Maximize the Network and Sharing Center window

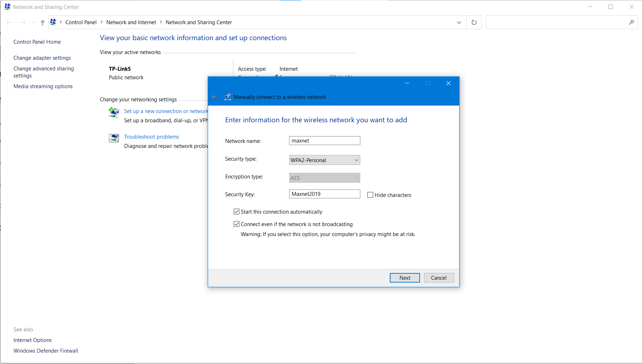[611, 7]
